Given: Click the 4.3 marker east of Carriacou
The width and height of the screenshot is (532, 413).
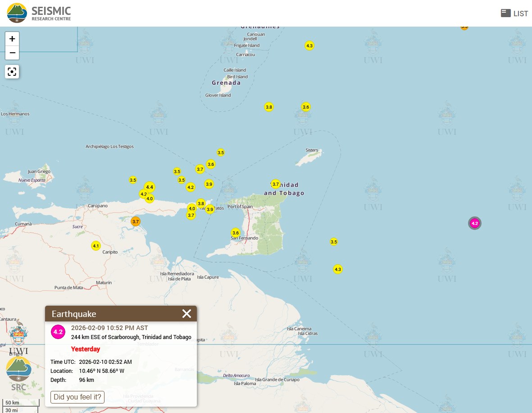Looking at the screenshot, I should pyautogui.click(x=309, y=46).
